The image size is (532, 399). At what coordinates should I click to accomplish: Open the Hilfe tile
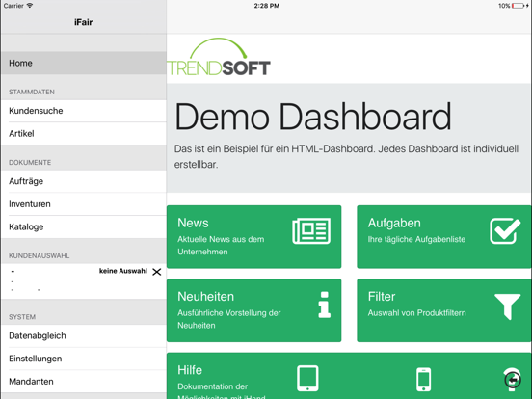click(x=349, y=376)
